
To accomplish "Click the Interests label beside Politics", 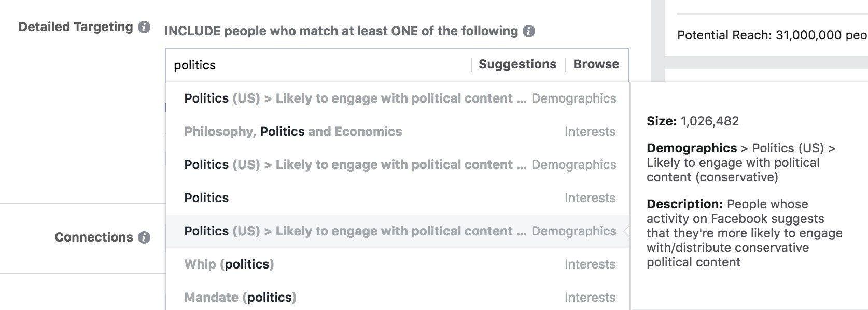I will click(590, 198).
